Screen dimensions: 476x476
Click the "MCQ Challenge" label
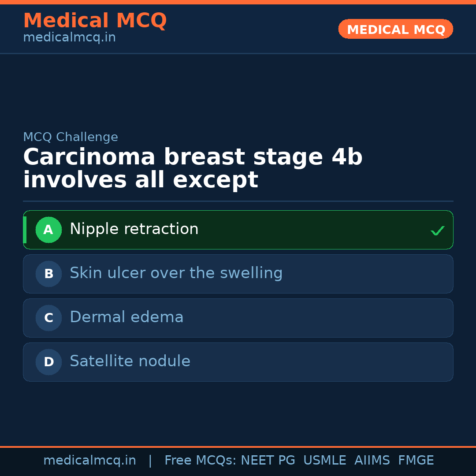tap(71, 137)
